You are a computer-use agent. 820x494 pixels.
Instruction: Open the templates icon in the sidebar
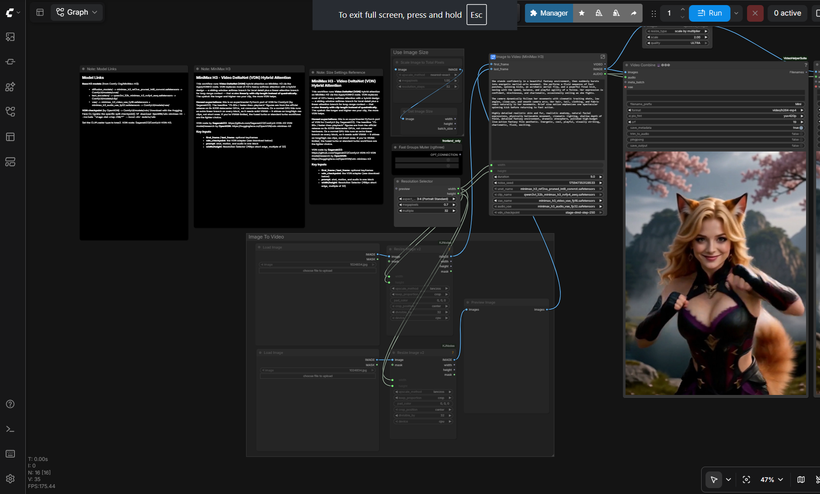tap(10, 137)
